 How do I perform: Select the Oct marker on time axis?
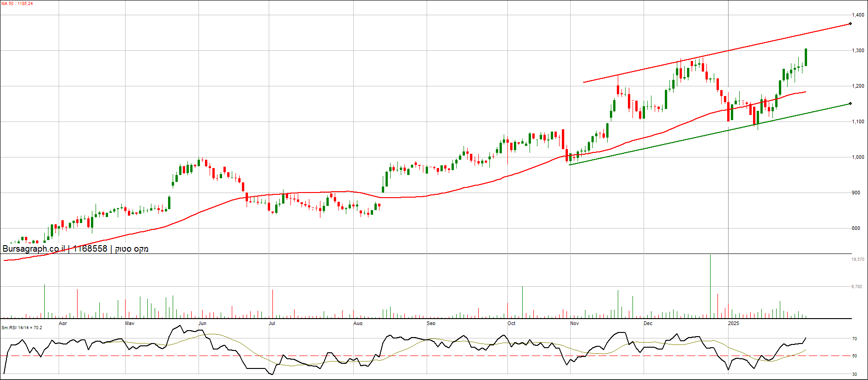[511, 323]
